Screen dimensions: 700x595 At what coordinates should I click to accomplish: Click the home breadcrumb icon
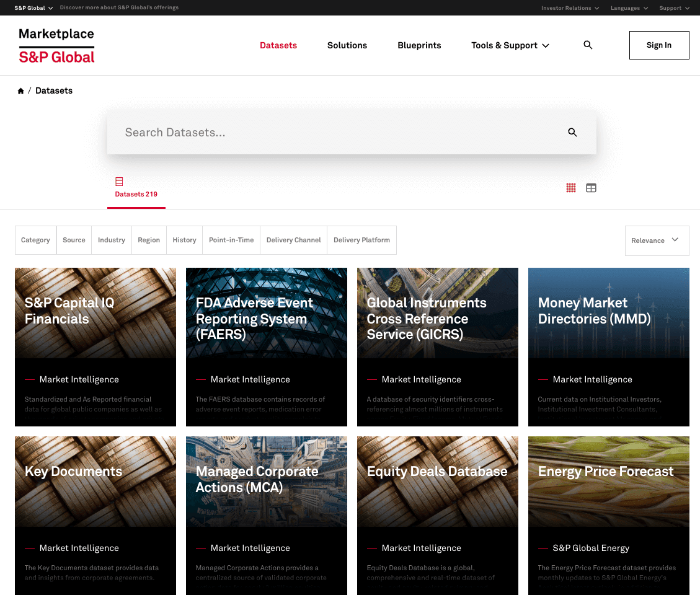20,90
